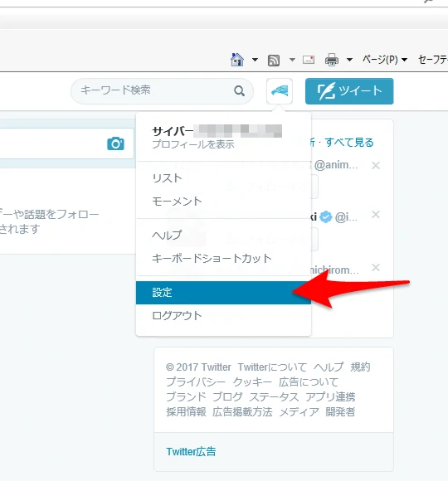The width and height of the screenshot is (448, 481).
Task: Click the profile avatar icon
Action: [280, 91]
